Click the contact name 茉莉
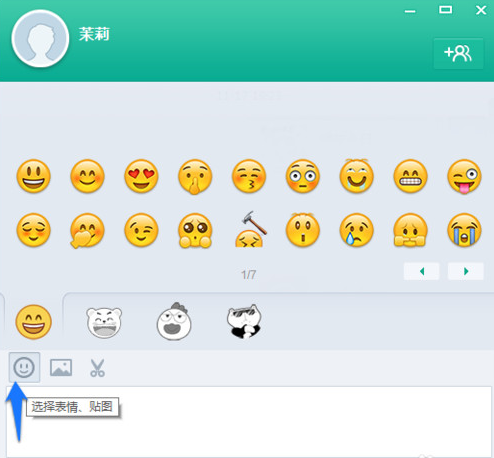 (x=94, y=34)
